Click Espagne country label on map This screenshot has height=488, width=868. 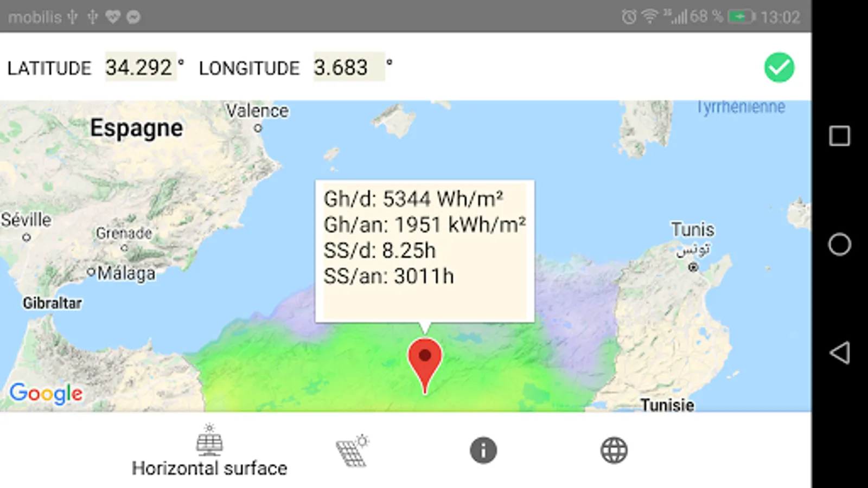[136, 129]
